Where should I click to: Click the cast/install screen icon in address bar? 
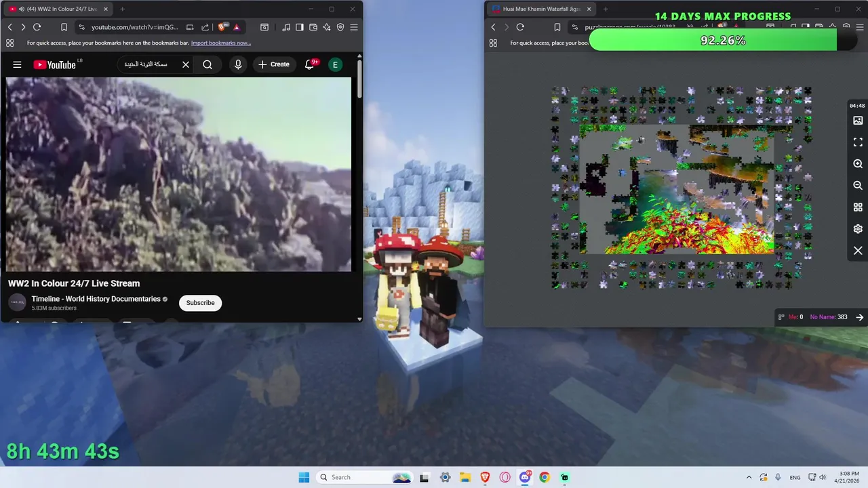[x=190, y=27]
